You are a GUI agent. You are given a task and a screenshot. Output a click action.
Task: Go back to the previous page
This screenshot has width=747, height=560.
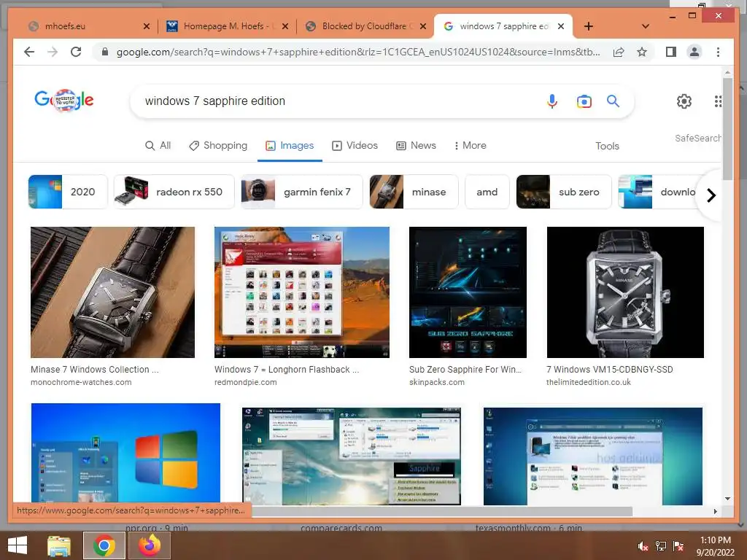click(x=29, y=52)
